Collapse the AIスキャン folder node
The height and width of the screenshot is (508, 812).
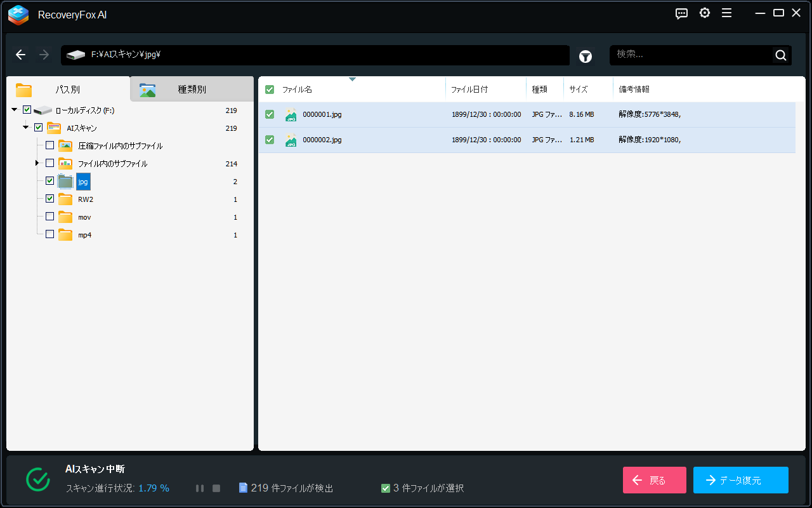coord(26,128)
